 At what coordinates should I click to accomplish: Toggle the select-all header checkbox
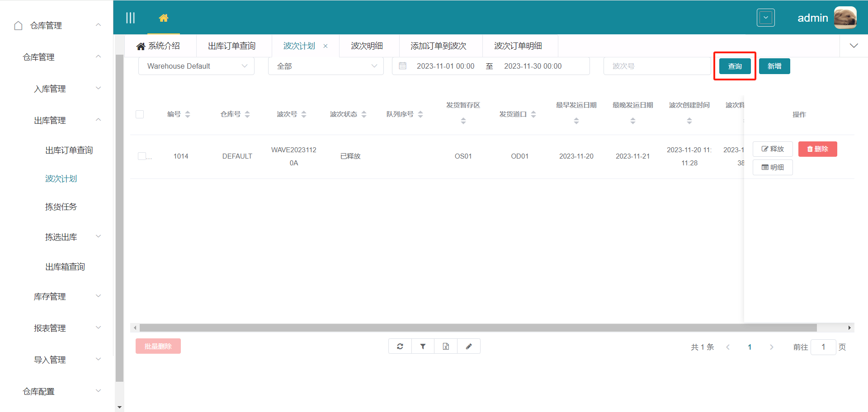140,114
